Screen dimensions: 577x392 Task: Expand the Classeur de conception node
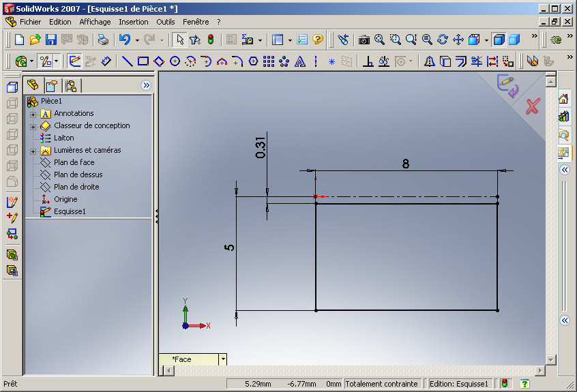(x=33, y=127)
